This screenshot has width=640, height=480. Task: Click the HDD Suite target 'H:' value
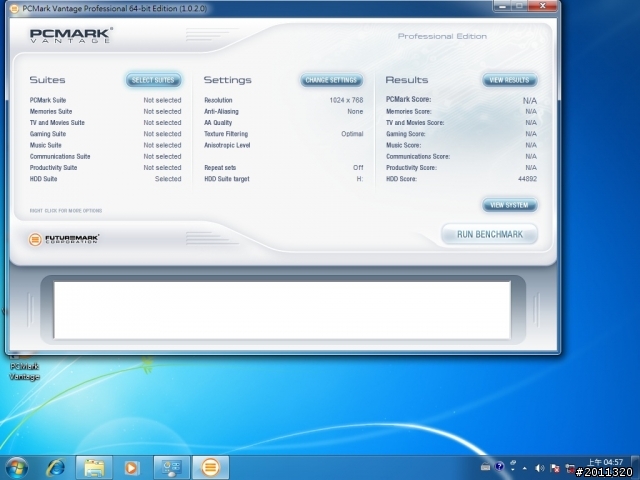360,179
